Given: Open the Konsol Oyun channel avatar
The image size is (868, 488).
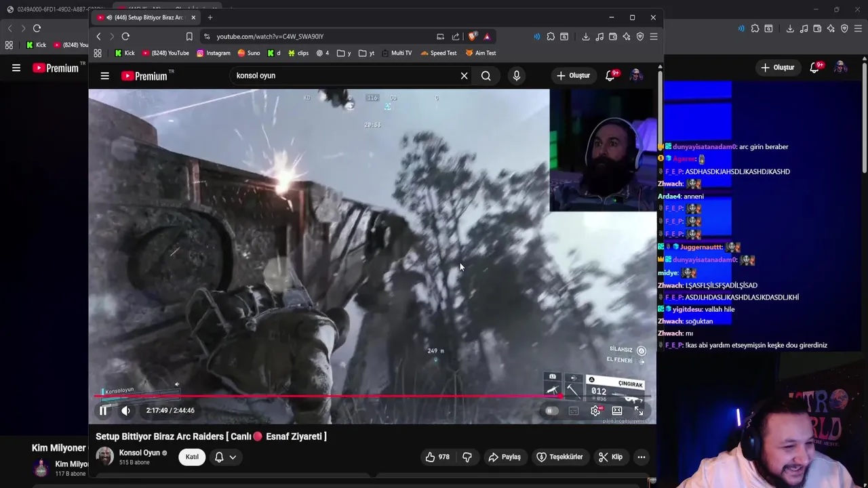Looking at the screenshot, I should pyautogui.click(x=104, y=457).
